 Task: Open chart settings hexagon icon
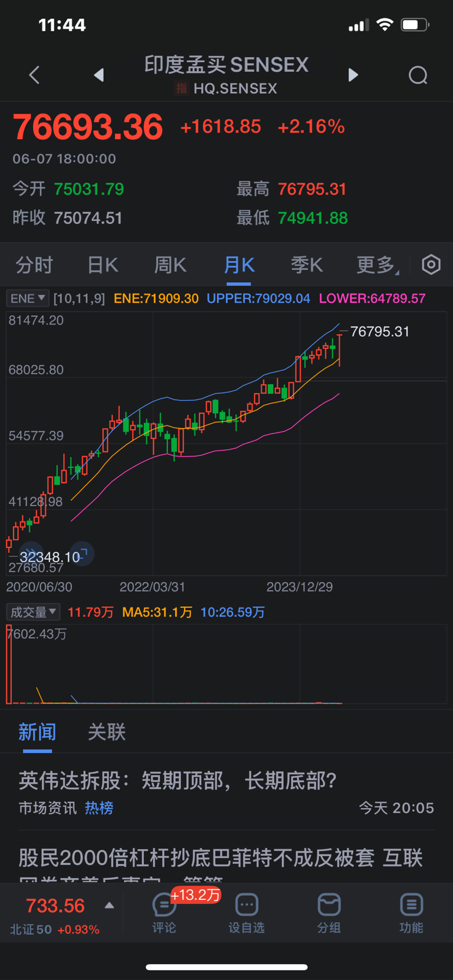431,265
